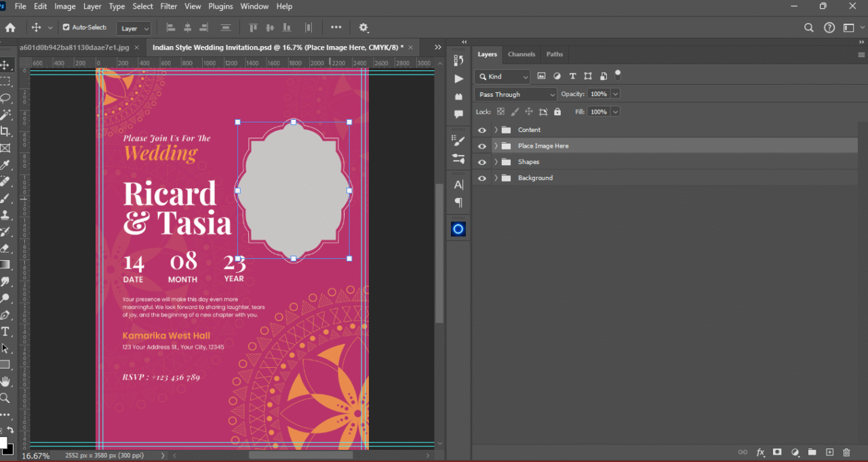Expand the Shapes layer group
The image size is (868, 462).
(x=496, y=162)
